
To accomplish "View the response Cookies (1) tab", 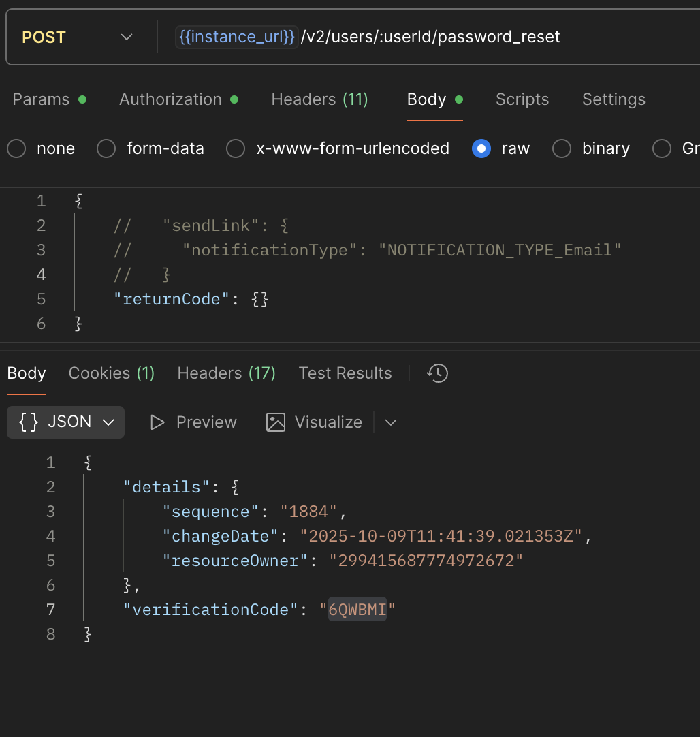I will tap(112, 373).
